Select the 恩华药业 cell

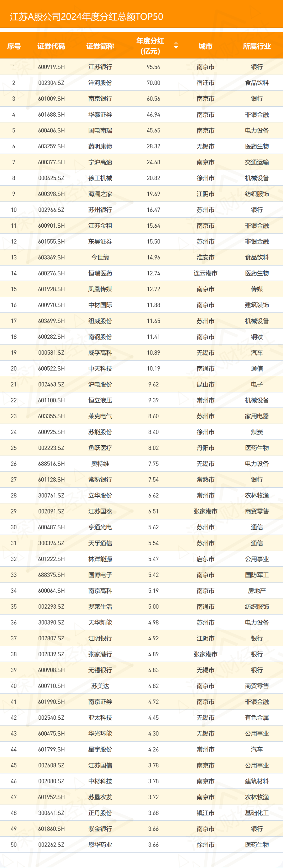(x=100, y=845)
